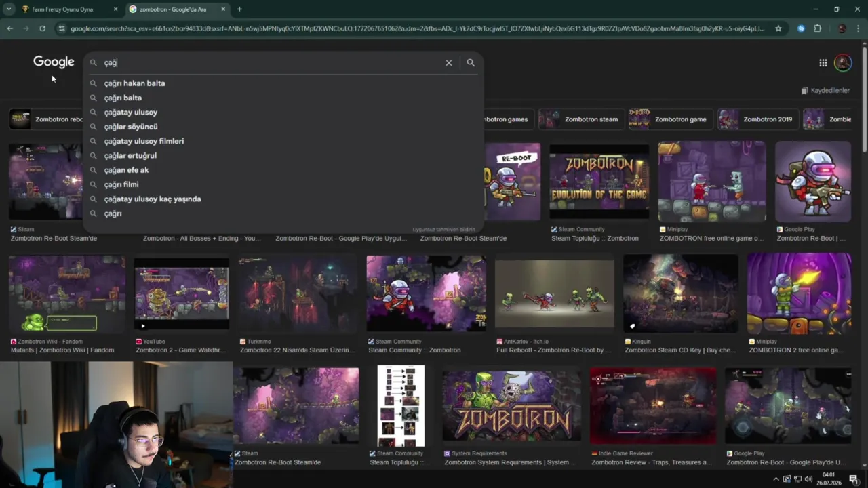The image size is (868, 488).
Task: Close the Farm Frenzy Oyunu Oyna tab
Action: 115,9
